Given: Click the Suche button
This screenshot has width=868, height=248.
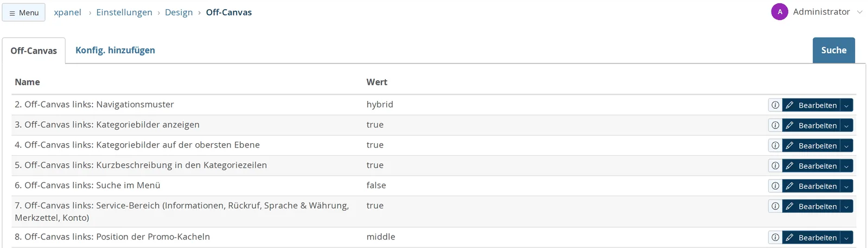Looking at the screenshot, I should tap(834, 50).
